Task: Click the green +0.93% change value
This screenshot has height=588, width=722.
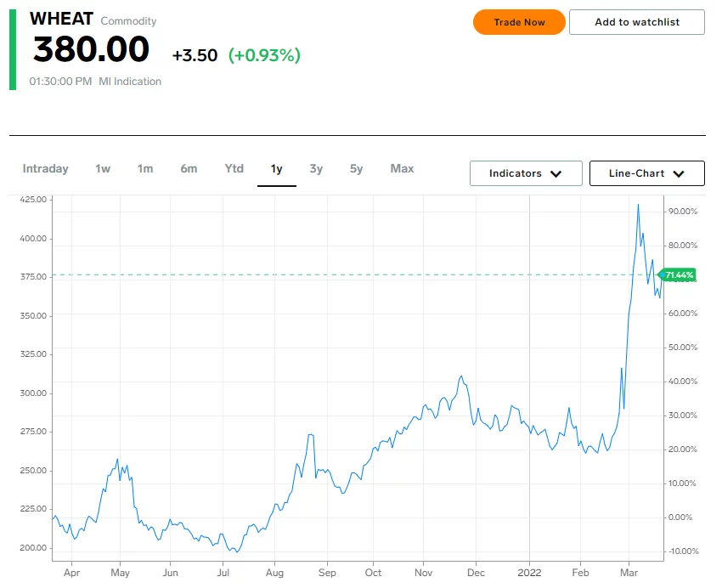Action: (264, 55)
